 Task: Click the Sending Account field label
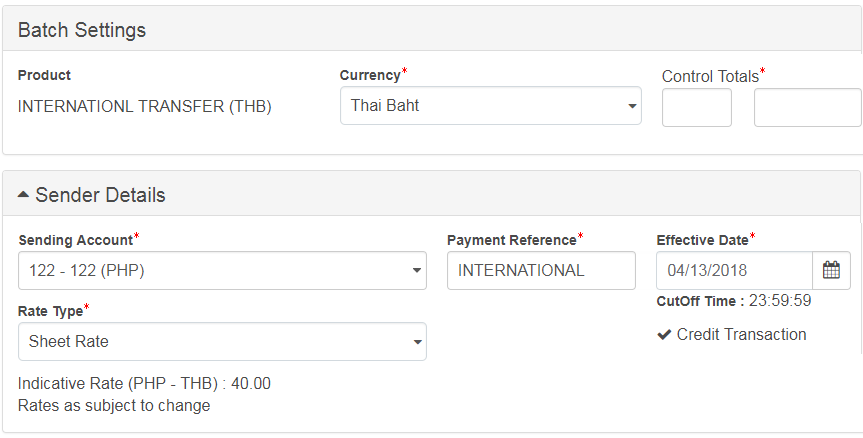click(x=75, y=240)
